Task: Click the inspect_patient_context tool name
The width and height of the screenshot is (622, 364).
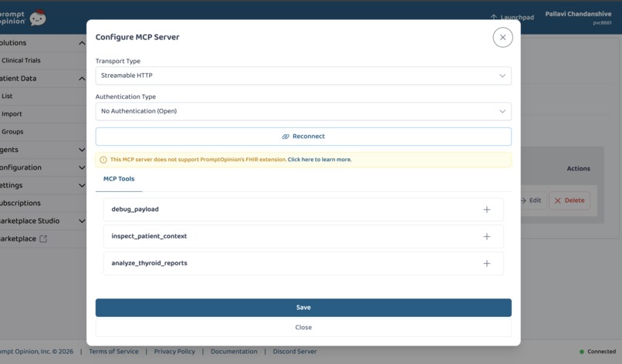Action: (149, 236)
